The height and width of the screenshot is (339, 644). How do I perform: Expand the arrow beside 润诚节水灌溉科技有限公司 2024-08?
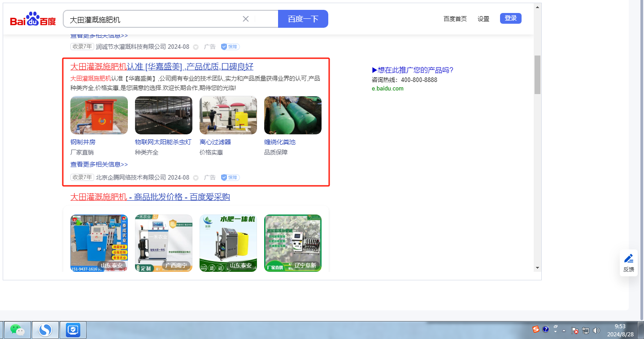click(x=196, y=47)
